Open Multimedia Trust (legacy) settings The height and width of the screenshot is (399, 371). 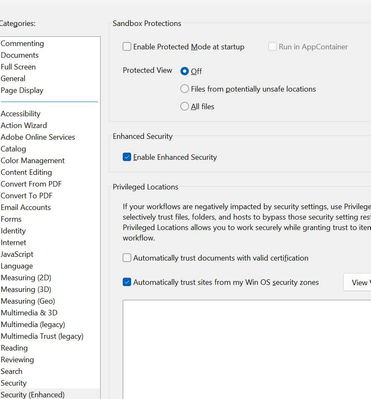point(42,336)
